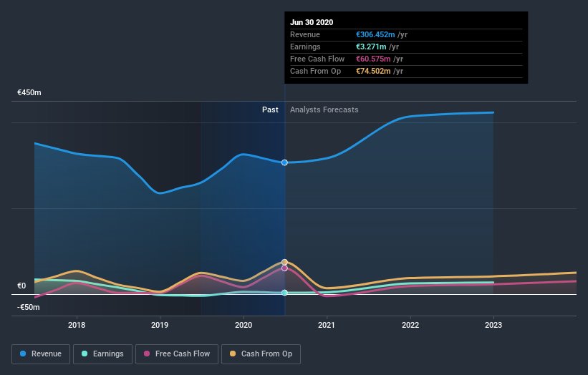
Task: Toggle the Revenue series in legend
Action: click(x=41, y=354)
